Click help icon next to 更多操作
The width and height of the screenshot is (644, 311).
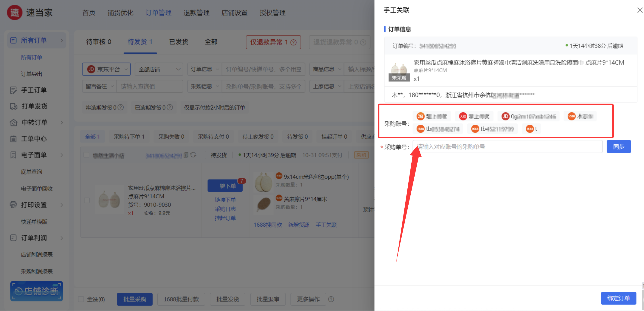pos(331,299)
